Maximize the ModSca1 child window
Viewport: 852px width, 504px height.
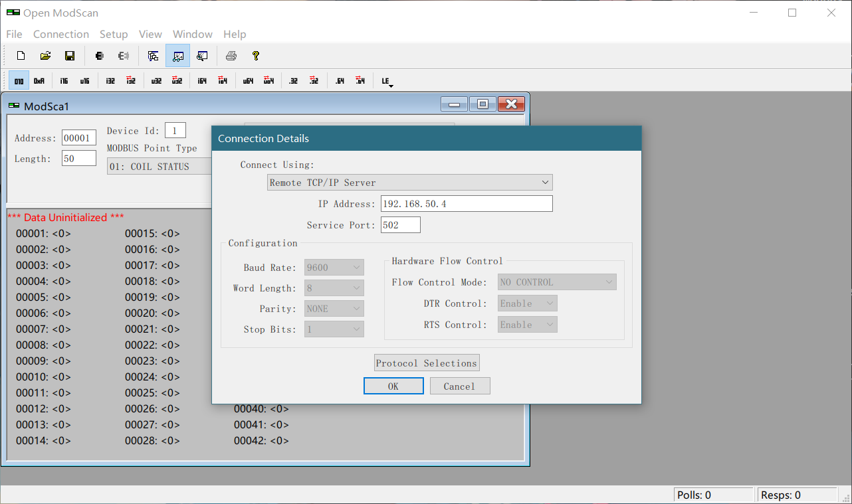(x=482, y=104)
